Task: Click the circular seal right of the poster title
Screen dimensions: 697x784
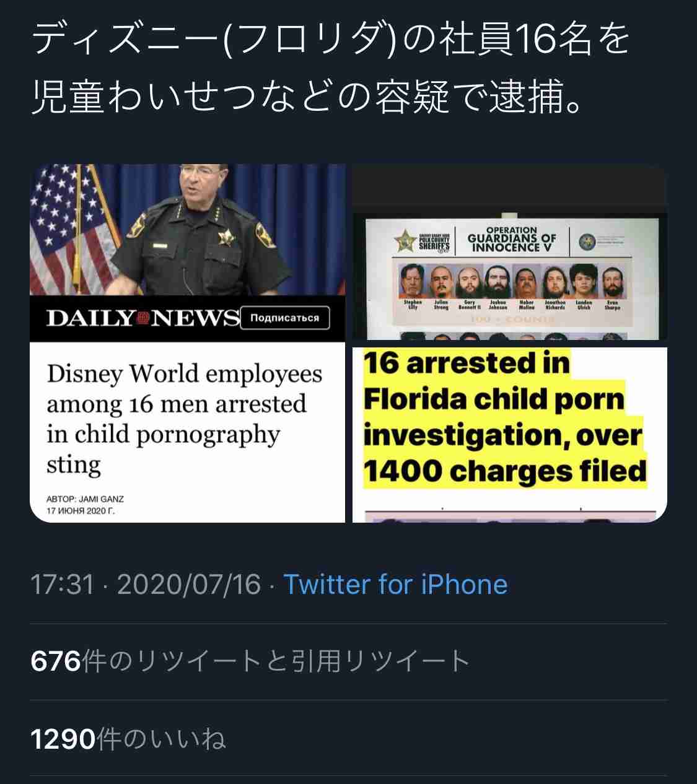Action: click(586, 242)
